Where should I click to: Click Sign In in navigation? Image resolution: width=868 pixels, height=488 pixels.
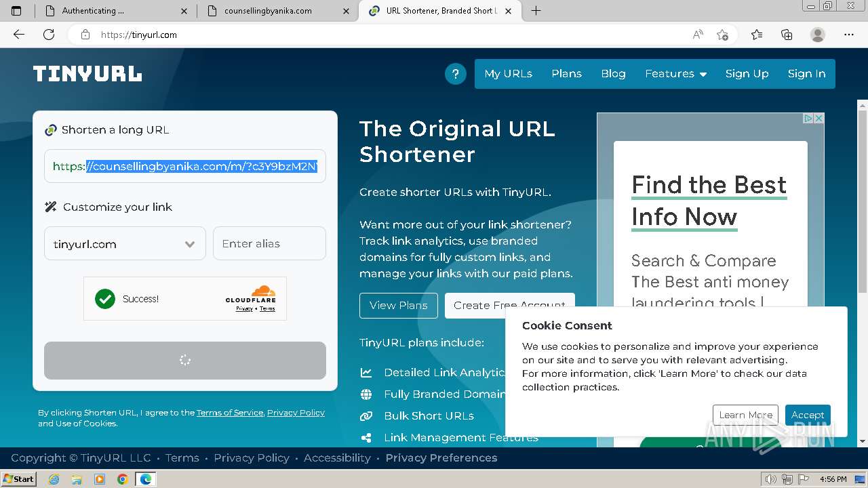806,74
